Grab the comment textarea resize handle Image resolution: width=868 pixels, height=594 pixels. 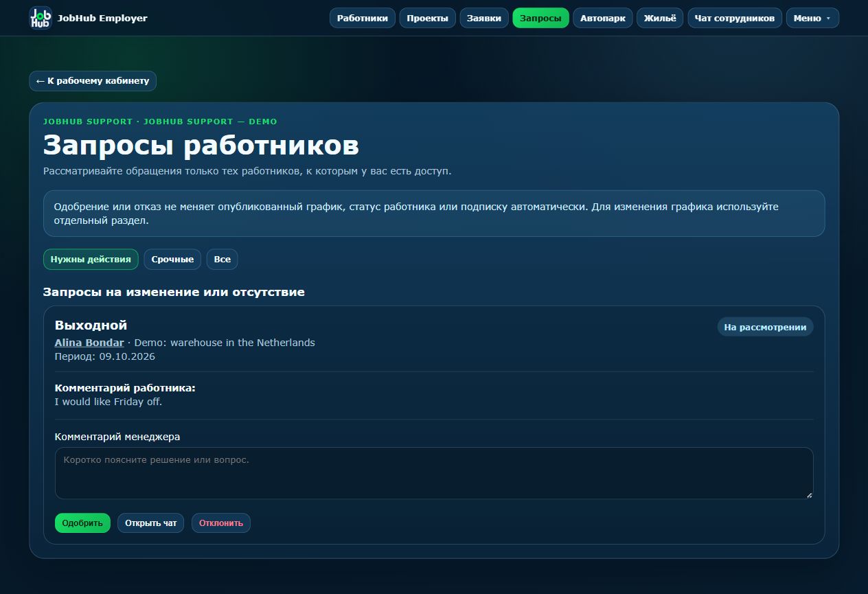[808, 494]
